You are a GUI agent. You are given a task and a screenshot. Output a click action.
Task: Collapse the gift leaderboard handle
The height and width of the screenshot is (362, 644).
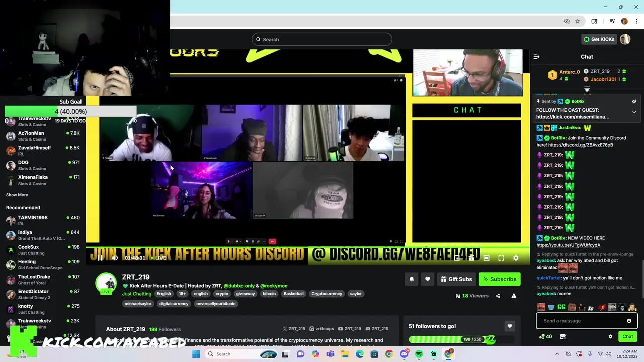(x=587, y=89)
